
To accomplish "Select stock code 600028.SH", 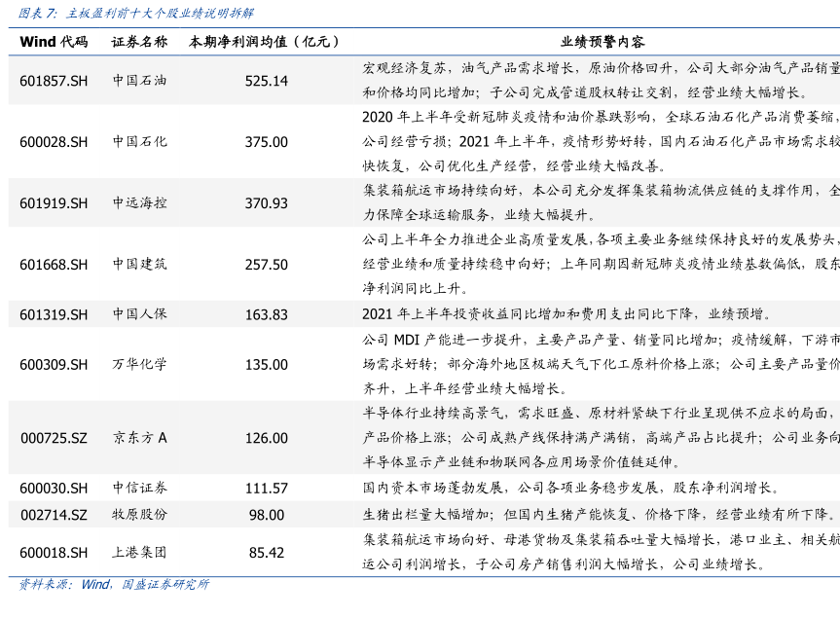I will click(54, 142).
